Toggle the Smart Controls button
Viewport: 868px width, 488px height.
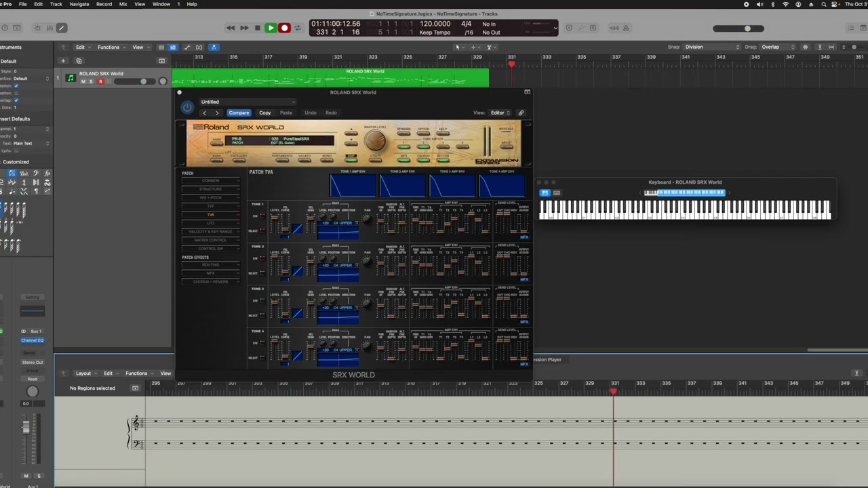click(37, 28)
